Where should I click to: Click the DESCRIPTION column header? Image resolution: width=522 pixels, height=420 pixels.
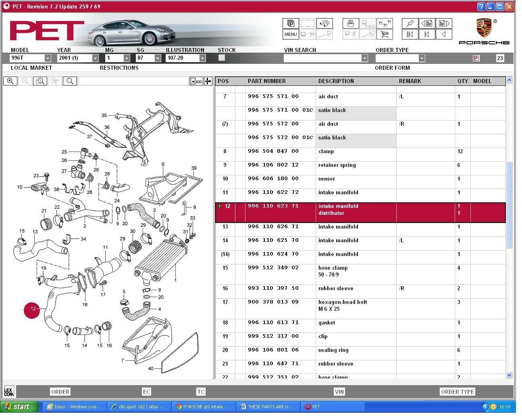pos(336,81)
